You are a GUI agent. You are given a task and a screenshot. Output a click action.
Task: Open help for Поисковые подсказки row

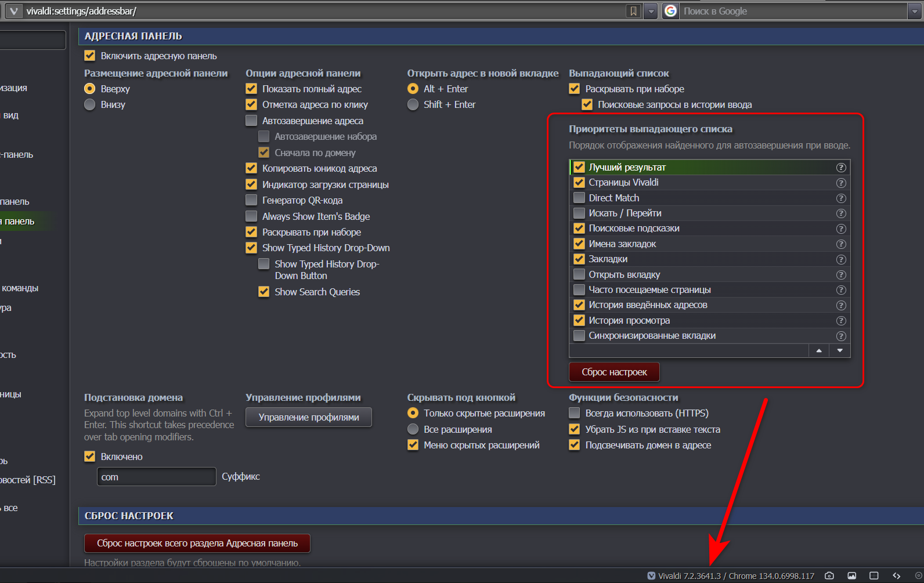(x=840, y=229)
